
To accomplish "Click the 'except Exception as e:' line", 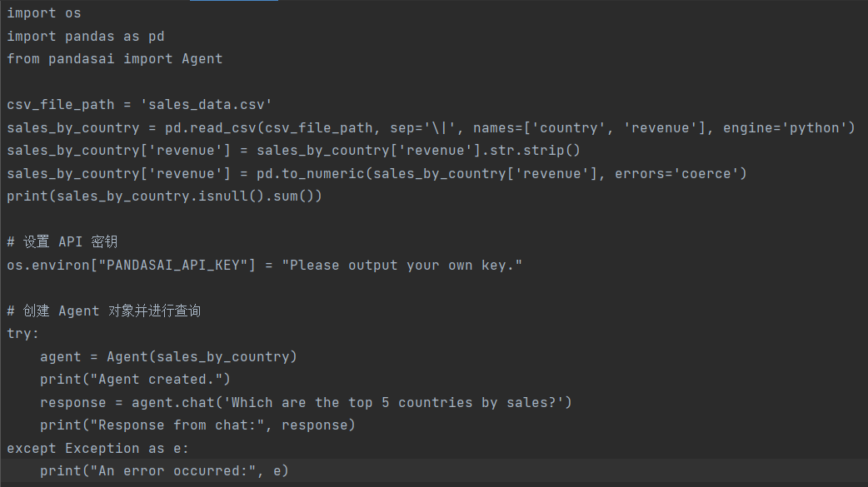I will [x=97, y=448].
